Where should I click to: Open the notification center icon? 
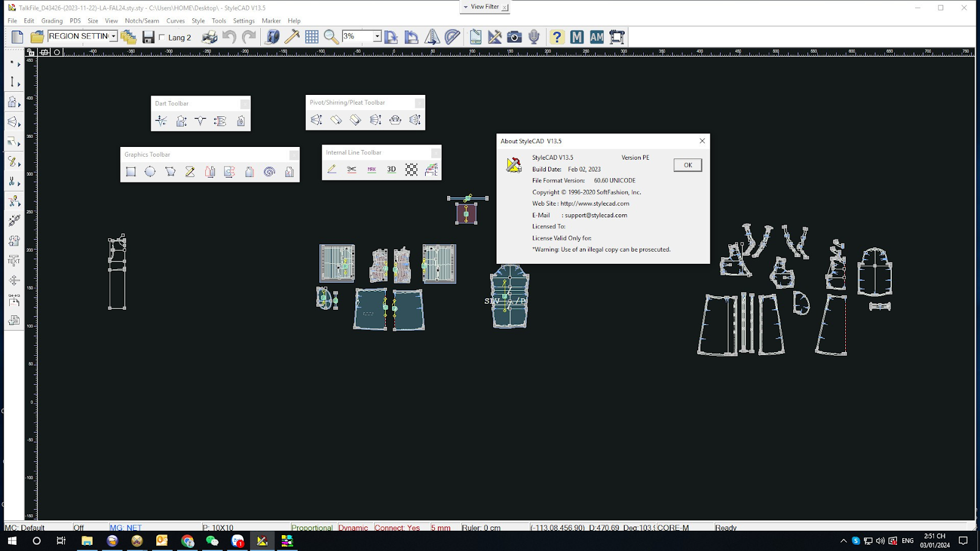(x=963, y=541)
